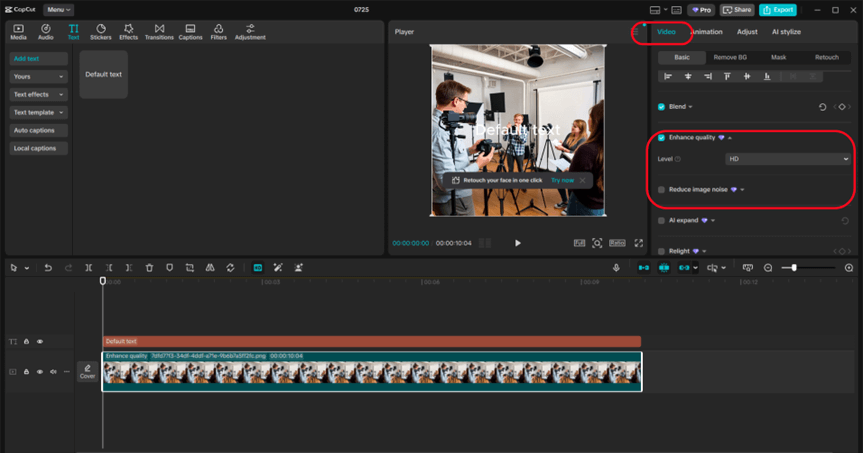Screen dimensions: 863x453
Task: Switch to the Filters panel
Action: 218,32
